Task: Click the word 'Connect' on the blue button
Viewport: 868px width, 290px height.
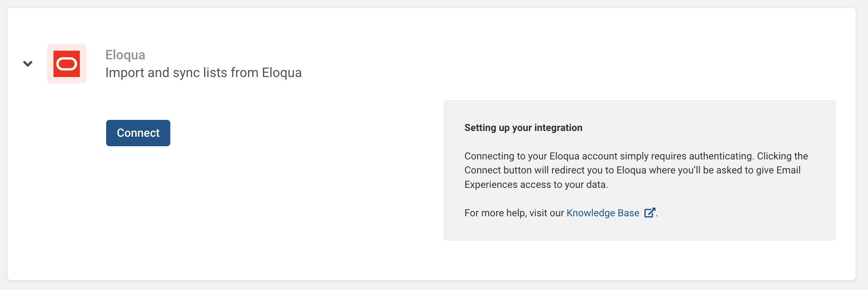Action: [138, 133]
